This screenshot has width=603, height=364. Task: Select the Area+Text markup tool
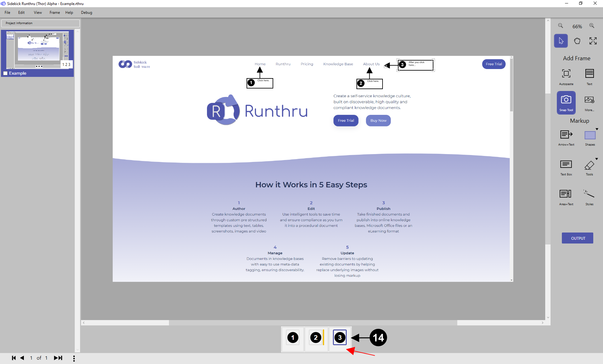pos(566,197)
